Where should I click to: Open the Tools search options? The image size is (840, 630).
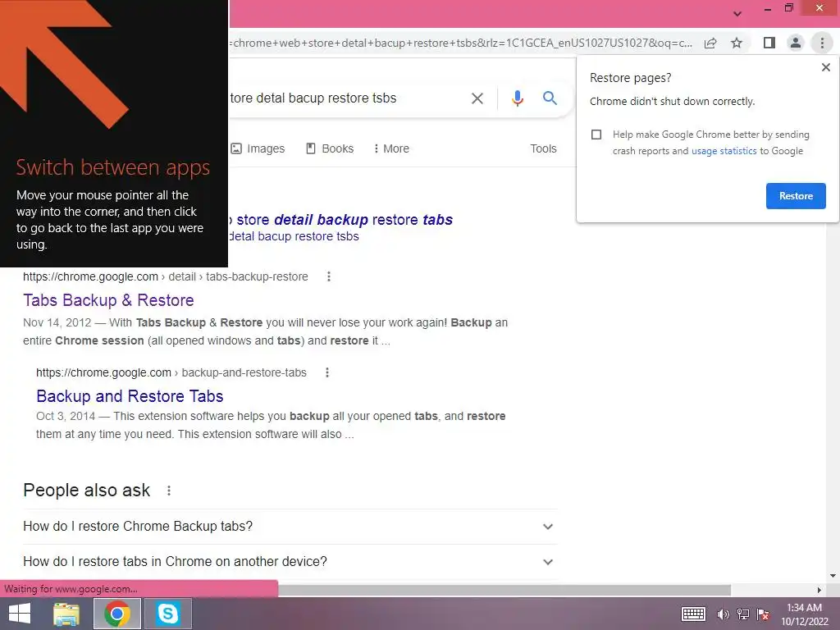[x=543, y=148]
